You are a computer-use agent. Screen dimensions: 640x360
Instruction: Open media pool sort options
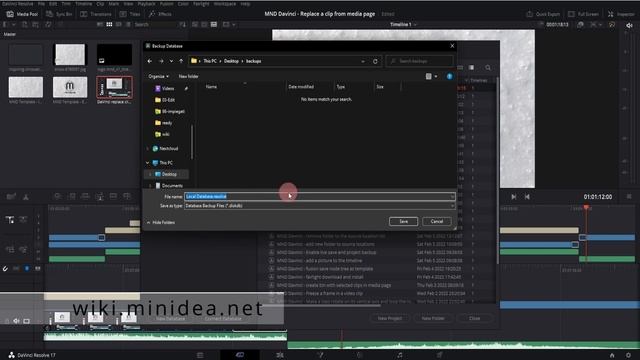182,24
